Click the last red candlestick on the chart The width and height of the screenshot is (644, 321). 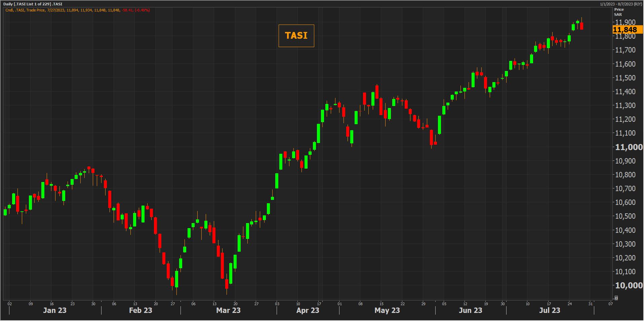point(581,26)
